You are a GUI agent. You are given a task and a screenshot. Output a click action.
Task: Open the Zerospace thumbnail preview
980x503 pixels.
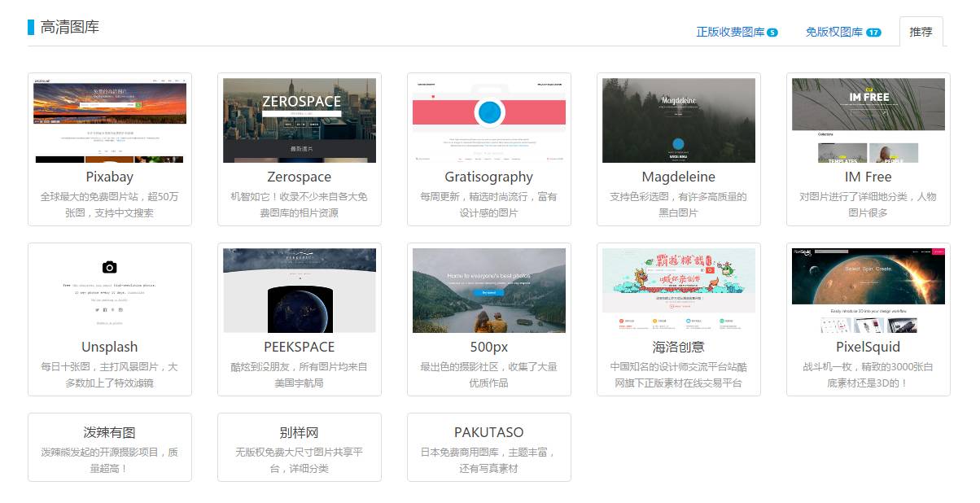300,120
